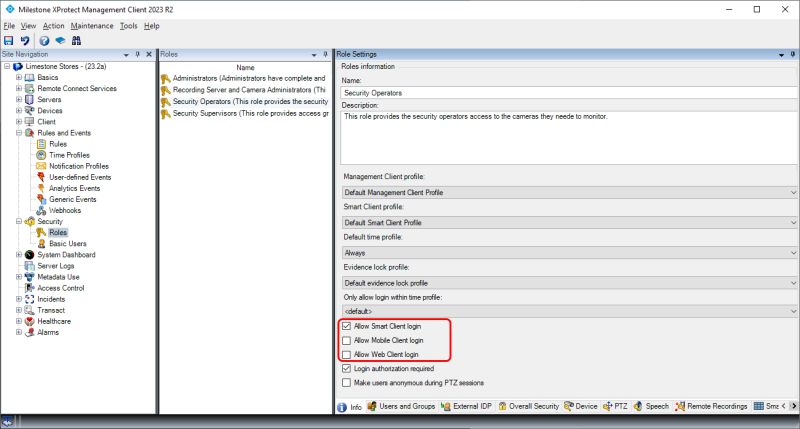Expand the Basics tree node
Image resolution: width=800 pixels, height=429 pixels.
(19, 78)
